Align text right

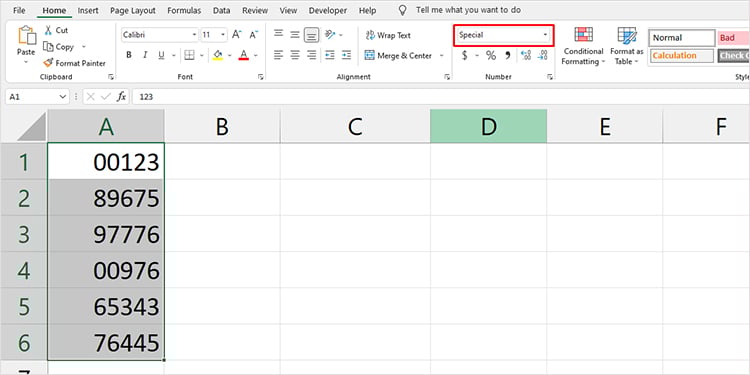311,55
